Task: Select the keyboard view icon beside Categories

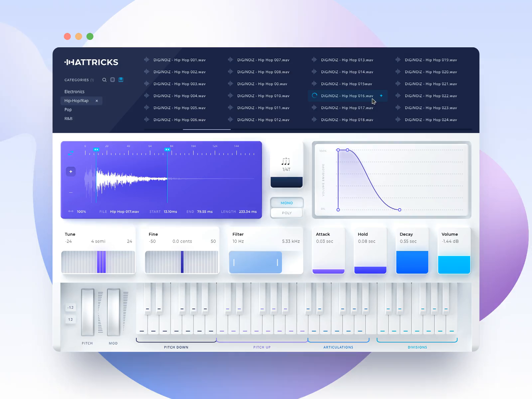Action: [121, 80]
